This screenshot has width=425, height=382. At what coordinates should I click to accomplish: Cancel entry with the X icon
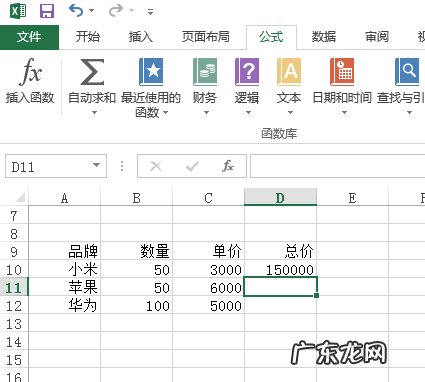pos(156,166)
